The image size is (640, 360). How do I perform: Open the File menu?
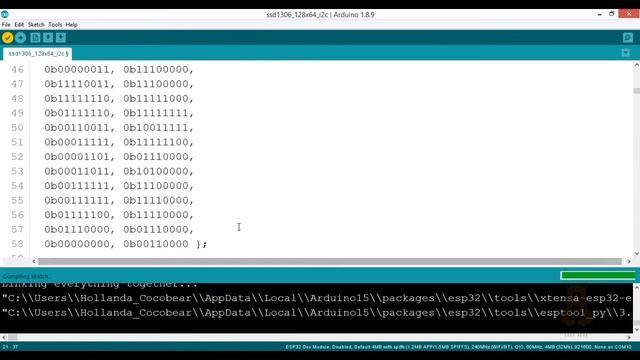pos(6,24)
